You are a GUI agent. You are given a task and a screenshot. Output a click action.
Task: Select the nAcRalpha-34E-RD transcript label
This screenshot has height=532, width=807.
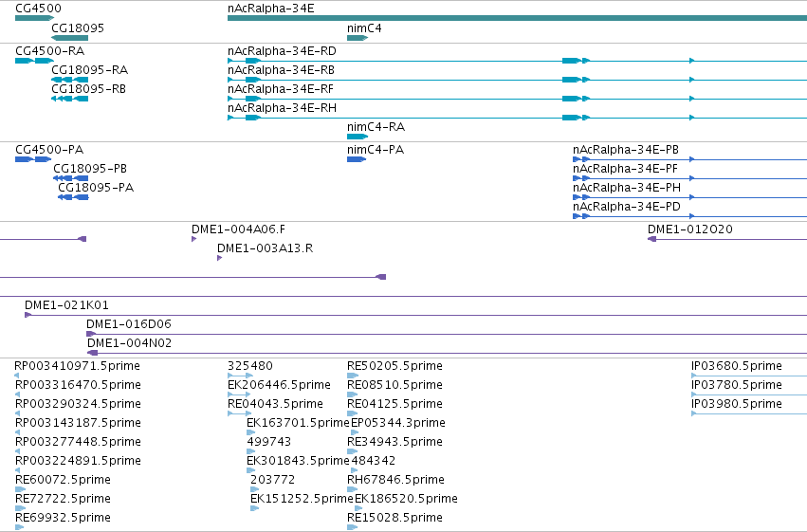282,51
